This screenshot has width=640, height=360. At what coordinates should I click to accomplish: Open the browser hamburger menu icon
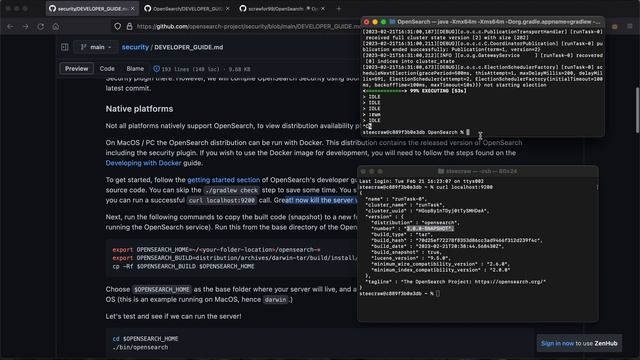tap(630, 27)
